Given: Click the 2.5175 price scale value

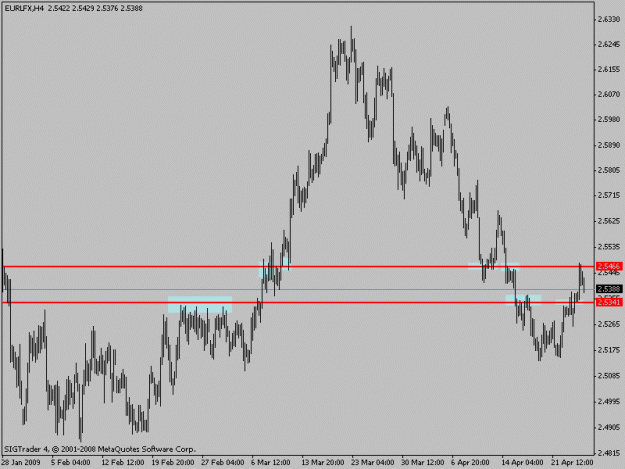Looking at the screenshot, I should coord(609,350).
